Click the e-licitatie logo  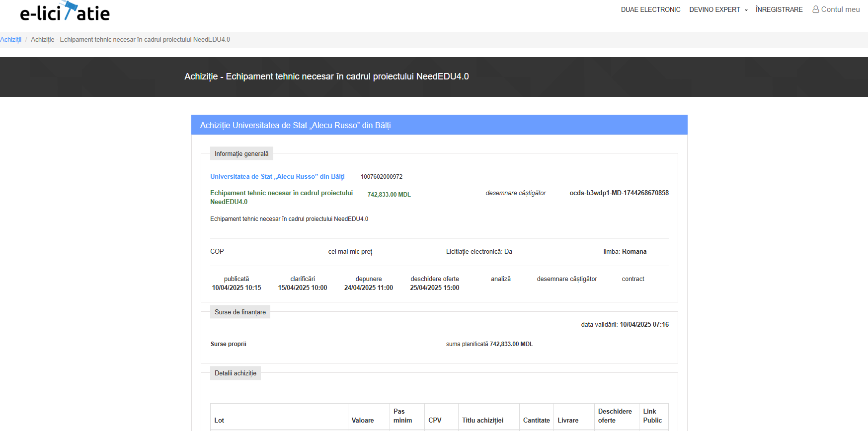(65, 12)
